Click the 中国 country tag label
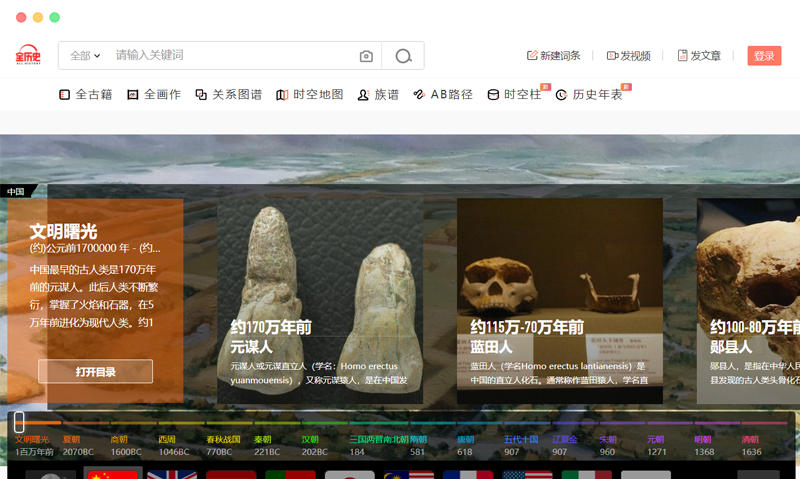The width and height of the screenshot is (800, 479). (x=16, y=191)
